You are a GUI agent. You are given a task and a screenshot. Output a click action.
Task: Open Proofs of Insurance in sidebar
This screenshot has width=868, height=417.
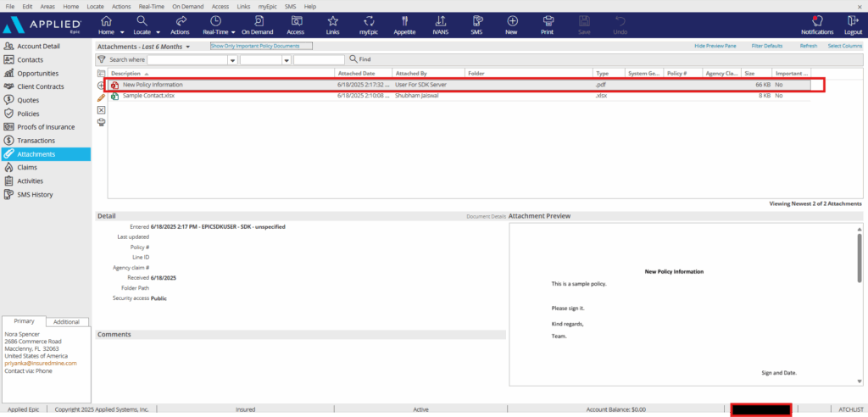click(46, 127)
